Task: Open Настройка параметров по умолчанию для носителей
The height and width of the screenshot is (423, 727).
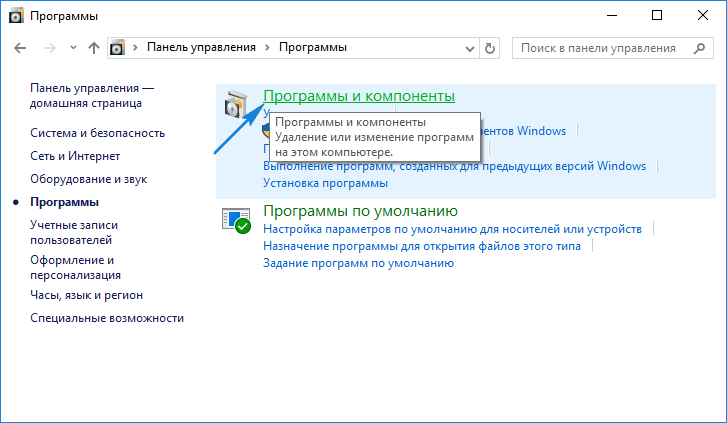Action: coord(452,229)
